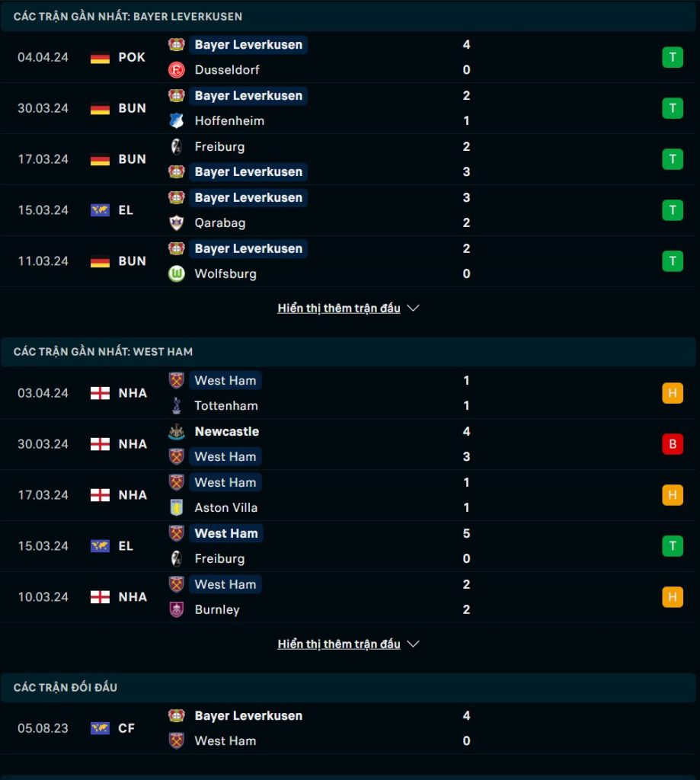This screenshot has height=780, width=700.
Task: Click the Aston Villa crest icon
Action: 176,507
